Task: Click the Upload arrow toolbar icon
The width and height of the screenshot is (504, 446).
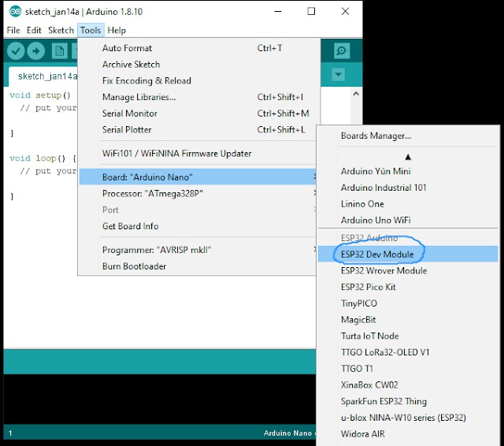Action: pos(35,50)
